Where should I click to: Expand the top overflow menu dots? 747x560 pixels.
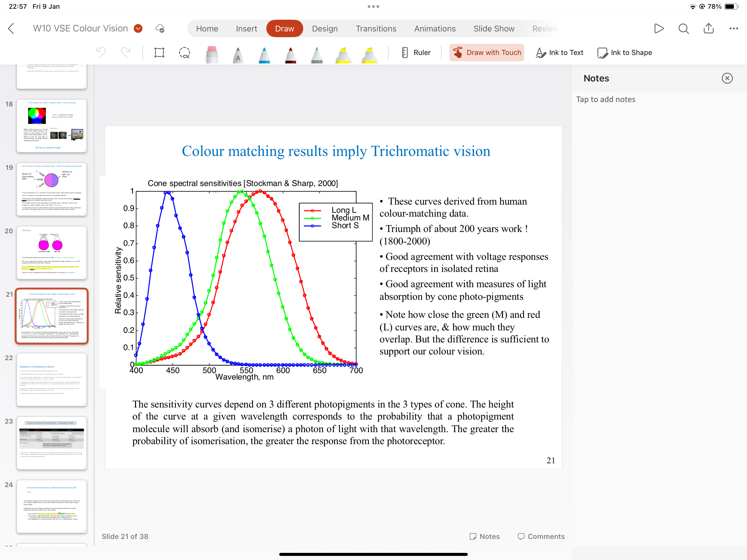point(373,6)
